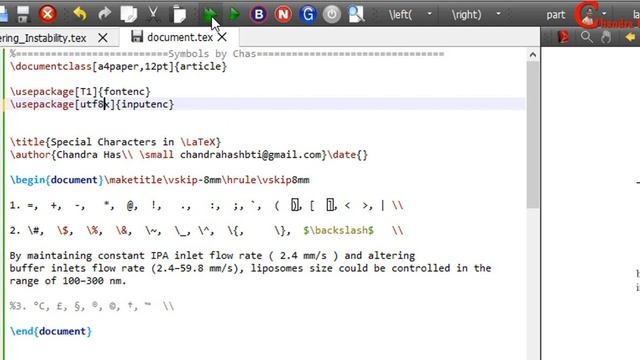Click the save-all disk icon in toolbar

[23, 14]
